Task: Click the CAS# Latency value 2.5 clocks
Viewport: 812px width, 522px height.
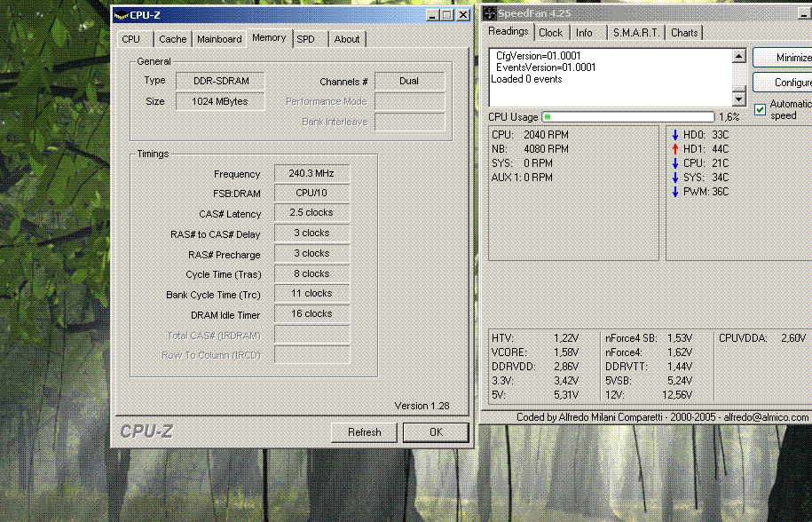Action: (311, 213)
